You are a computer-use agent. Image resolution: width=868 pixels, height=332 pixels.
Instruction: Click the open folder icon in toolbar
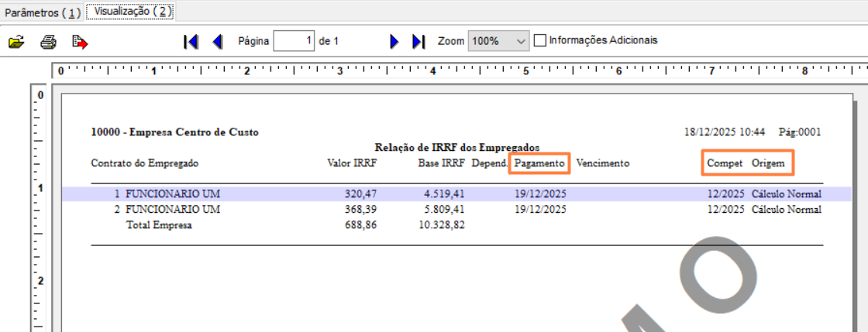(15, 42)
